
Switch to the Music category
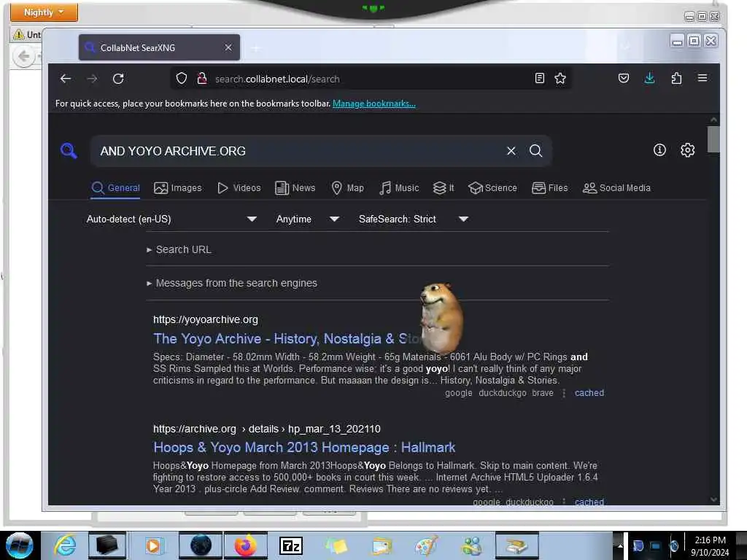coord(399,187)
